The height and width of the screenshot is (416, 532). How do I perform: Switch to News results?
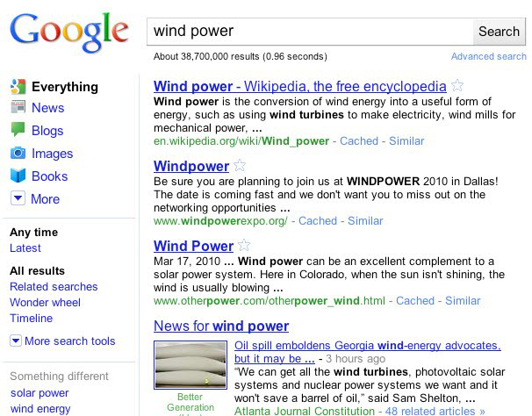[x=47, y=108]
